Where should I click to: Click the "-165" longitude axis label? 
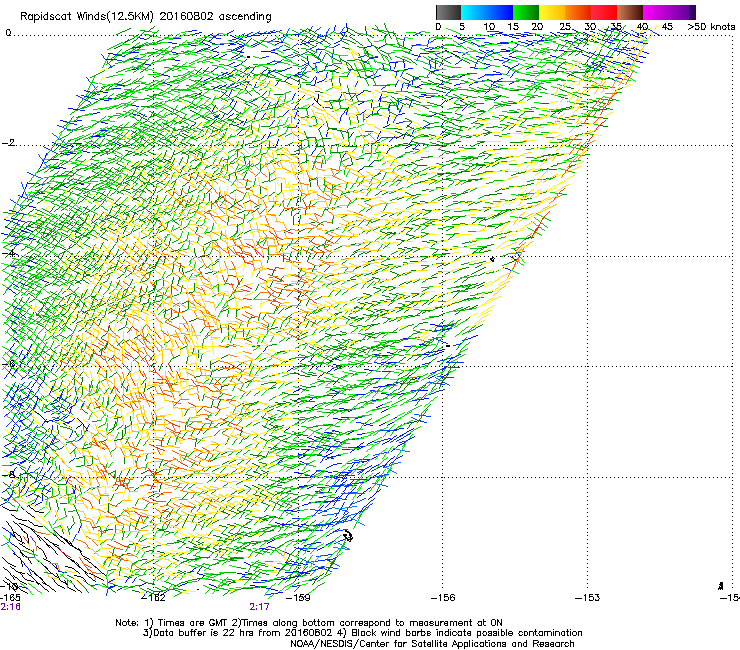click(x=10, y=598)
